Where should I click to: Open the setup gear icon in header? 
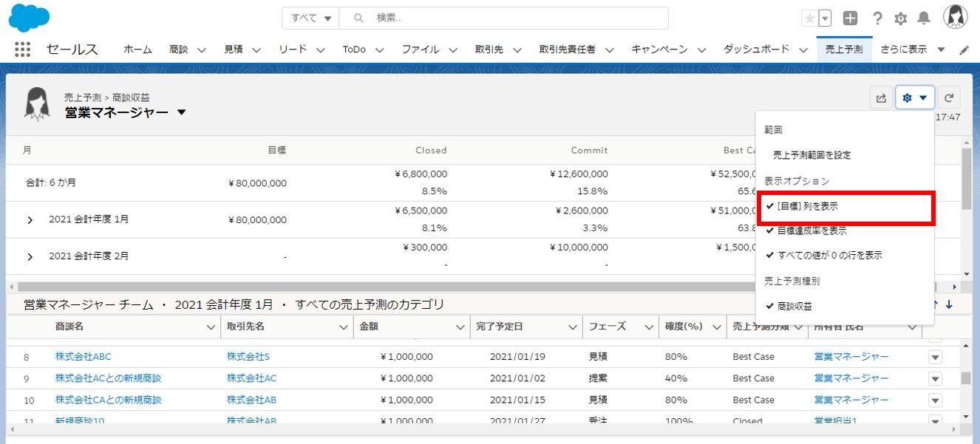900,18
